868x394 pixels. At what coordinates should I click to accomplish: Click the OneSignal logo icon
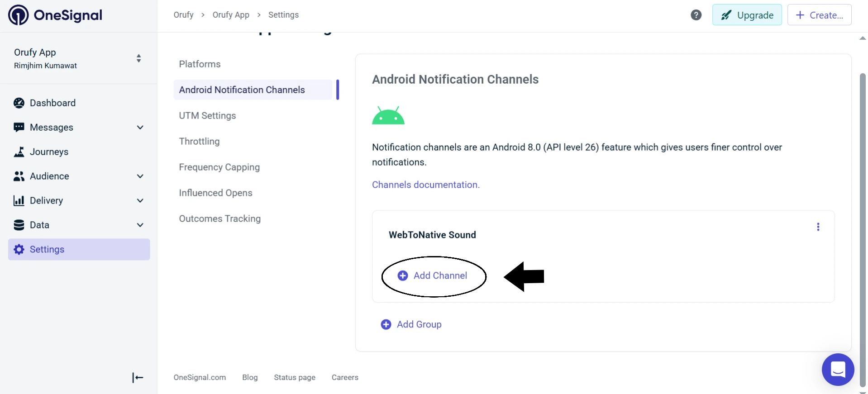pyautogui.click(x=19, y=15)
